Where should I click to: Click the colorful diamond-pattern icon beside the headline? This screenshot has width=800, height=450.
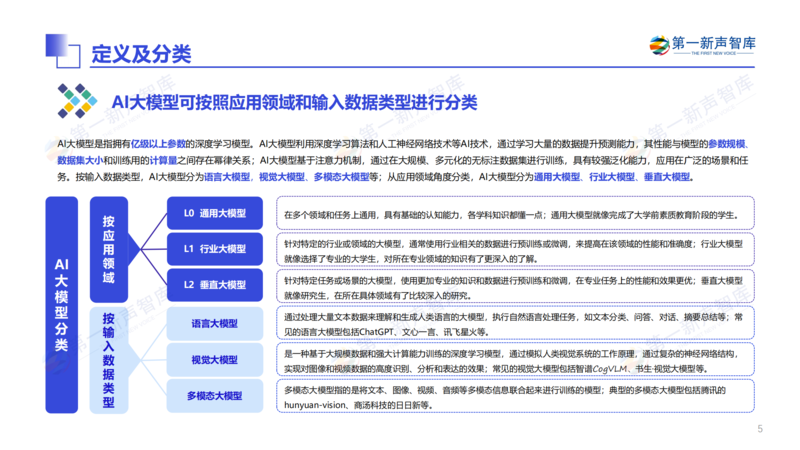tap(77, 101)
